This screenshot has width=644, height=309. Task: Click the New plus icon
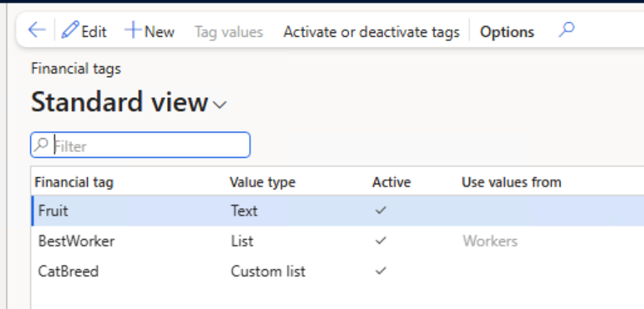[133, 30]
